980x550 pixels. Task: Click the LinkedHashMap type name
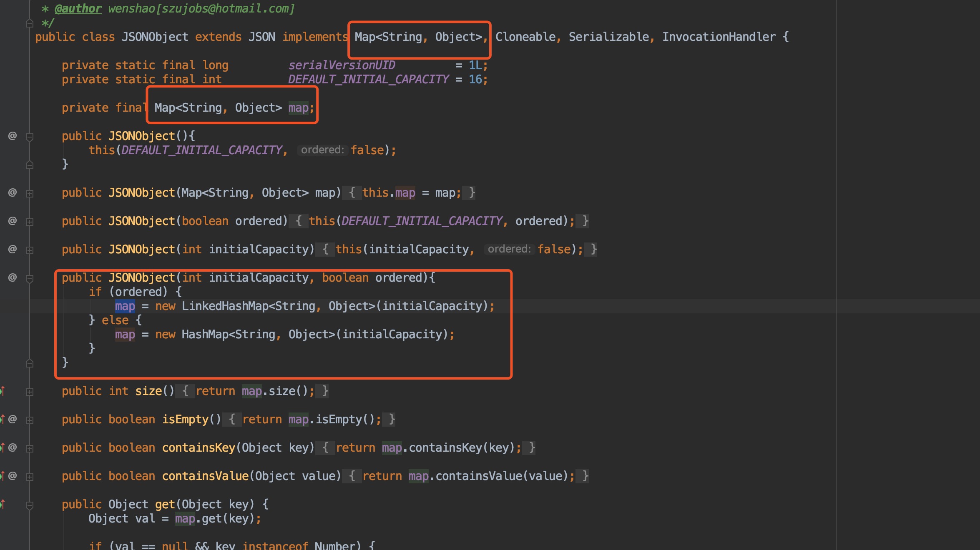(x=225, y=306)
